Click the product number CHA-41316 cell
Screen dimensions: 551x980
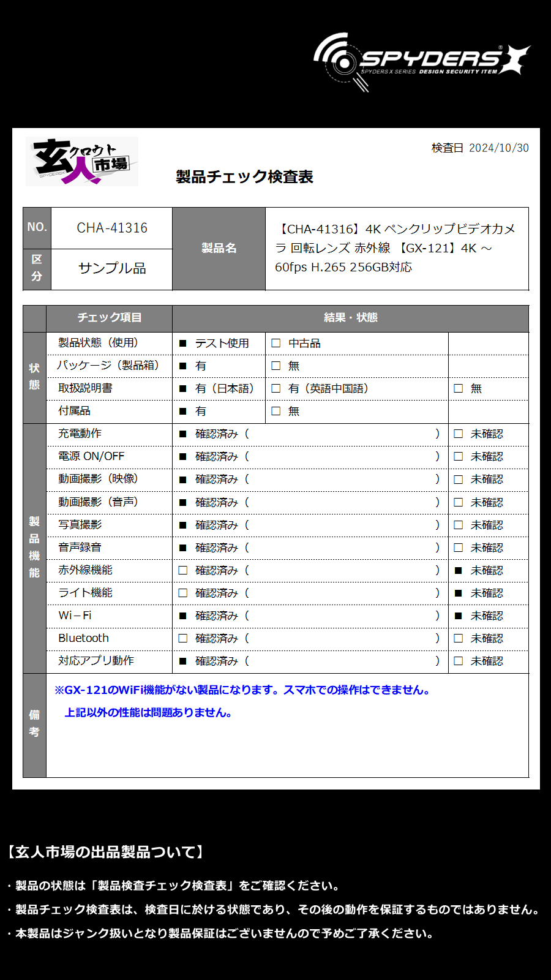pos(112,228)
